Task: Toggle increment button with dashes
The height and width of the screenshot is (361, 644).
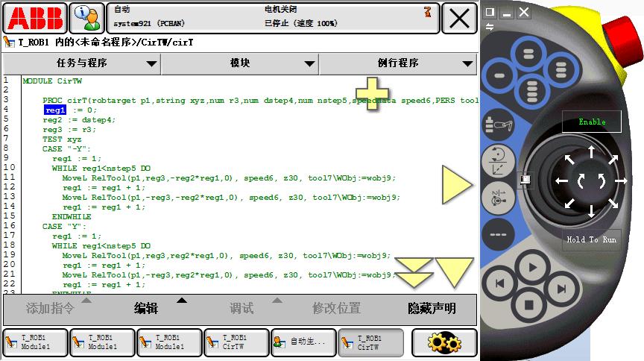Action: (498, 234)
